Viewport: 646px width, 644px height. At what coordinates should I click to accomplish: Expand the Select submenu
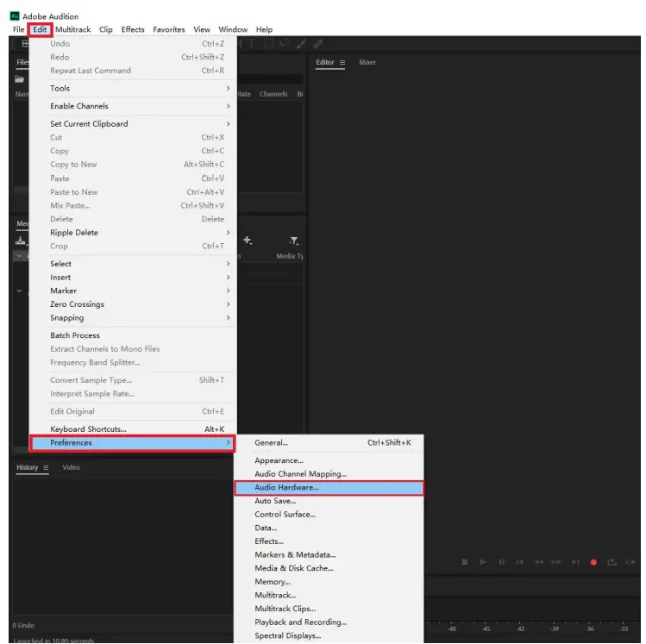pyautogui.click(x=133, y=264)
